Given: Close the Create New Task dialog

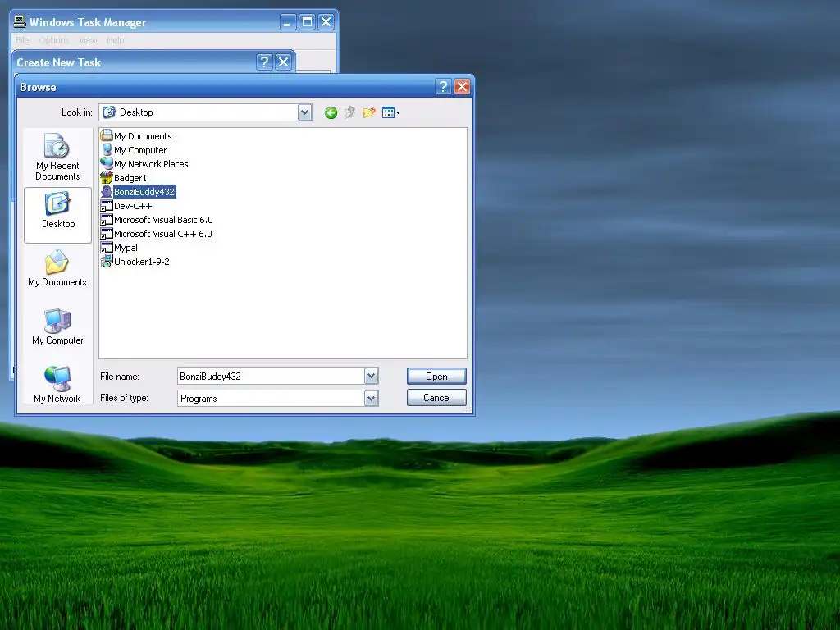Looking at the screenshot, I should (283, 62).
